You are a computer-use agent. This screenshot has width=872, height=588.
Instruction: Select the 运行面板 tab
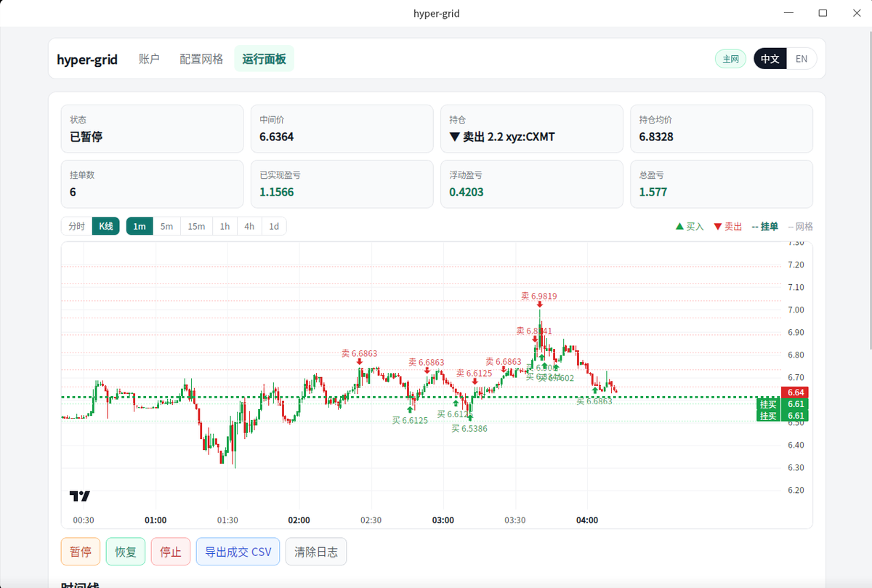pyautogui.click(x=265, y=59)
